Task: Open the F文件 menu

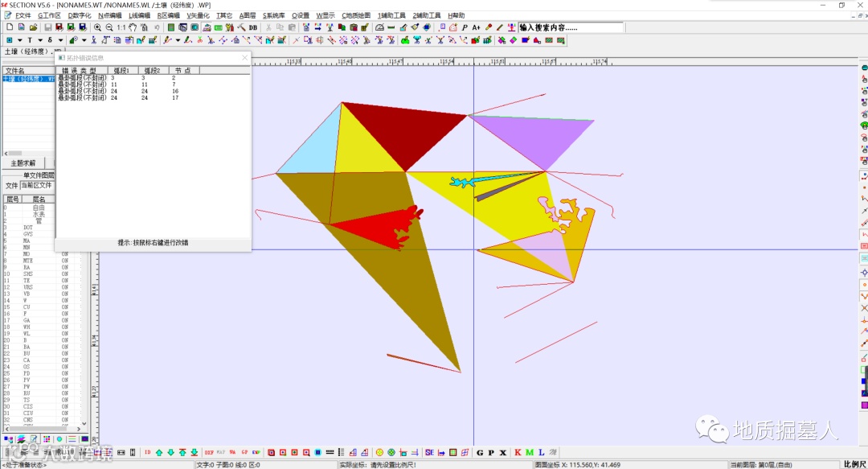Action: pos(23,15)
